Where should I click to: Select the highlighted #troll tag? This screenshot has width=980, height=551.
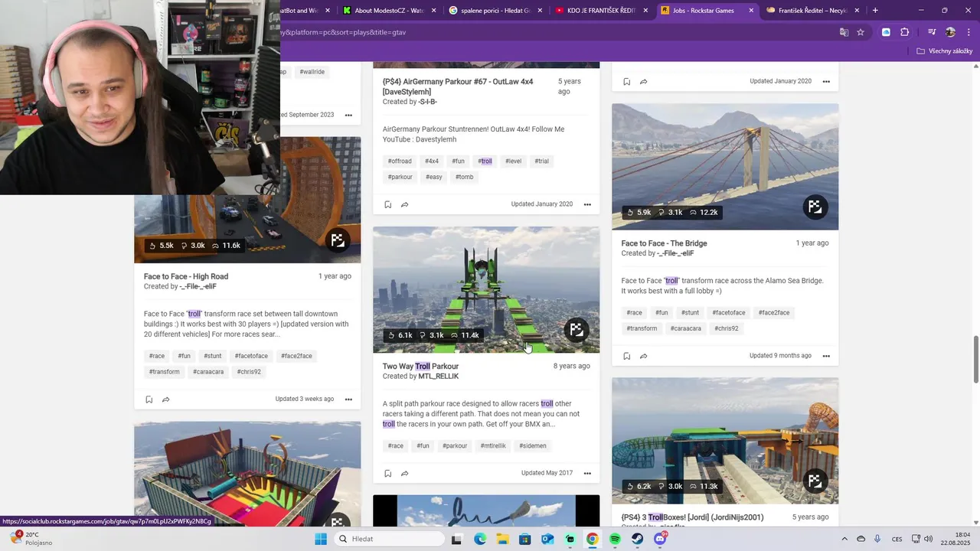pos(485,161)
